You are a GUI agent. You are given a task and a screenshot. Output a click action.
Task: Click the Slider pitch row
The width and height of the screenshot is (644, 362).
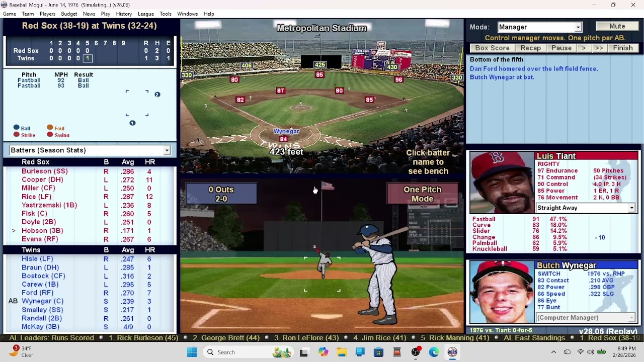[519, 231]
